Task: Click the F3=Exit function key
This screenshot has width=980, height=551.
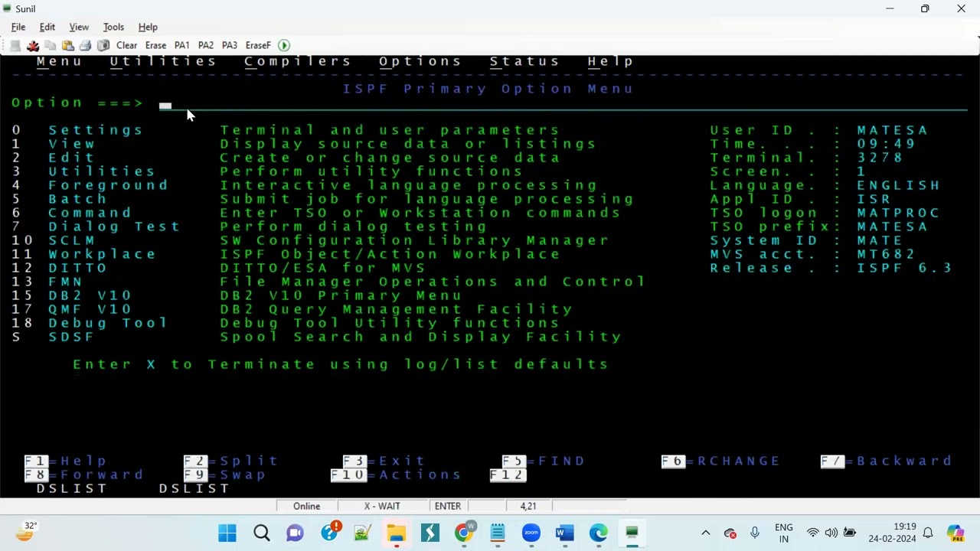Action: pyautogui.click(x=384, y=461)
